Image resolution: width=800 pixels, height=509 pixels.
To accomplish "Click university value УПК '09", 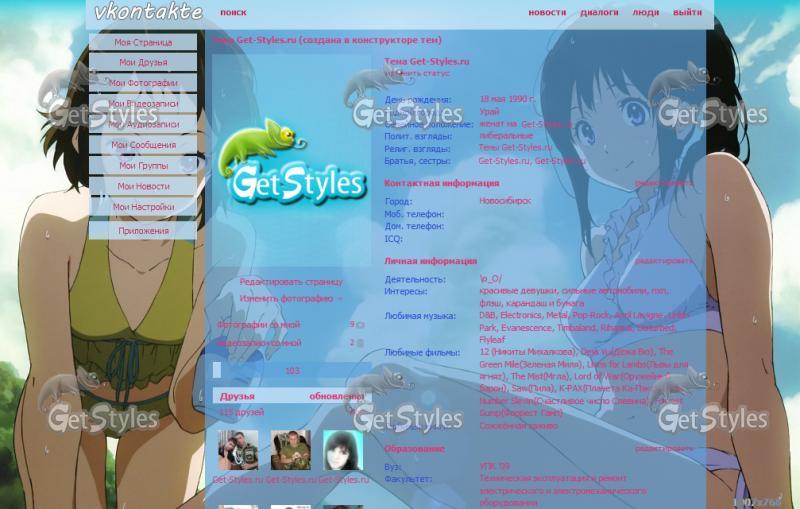I will [494, 466].
